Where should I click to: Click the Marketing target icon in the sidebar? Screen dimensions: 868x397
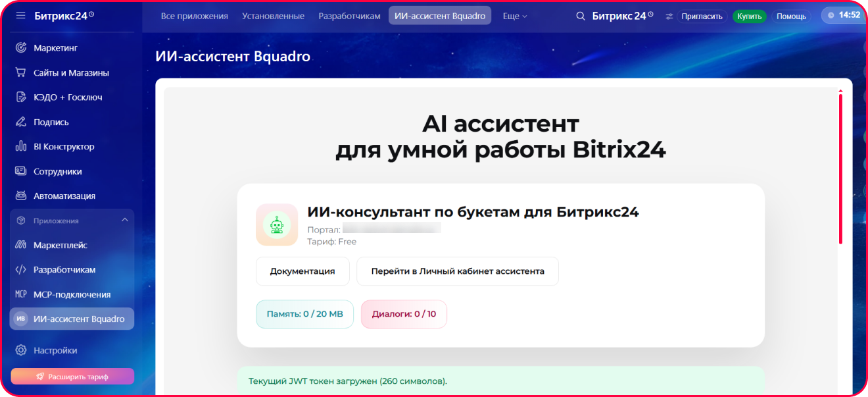pos(21,48)
